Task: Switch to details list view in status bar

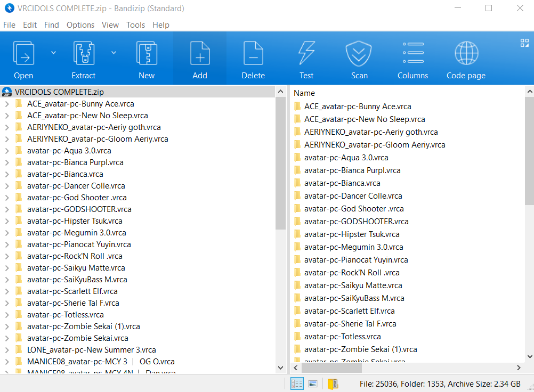Action: tap(297, 384)
